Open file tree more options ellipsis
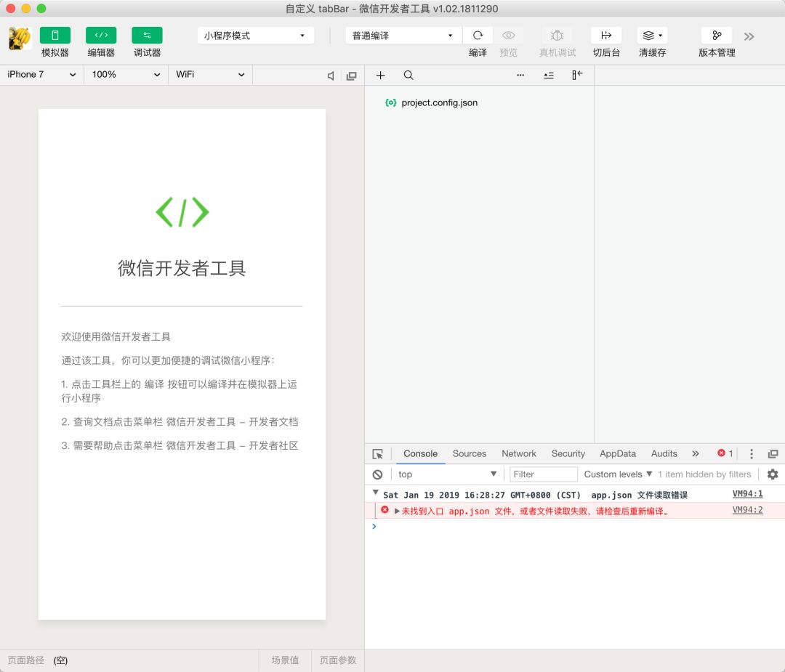 (x=520, y=75)
